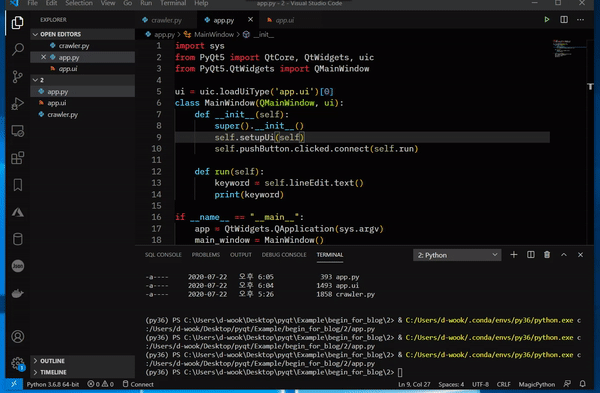The height and width of the screenshot is (393, 600).
Task: Split the terminal panel
Action: pyautogui.click(x=531, y=255)
